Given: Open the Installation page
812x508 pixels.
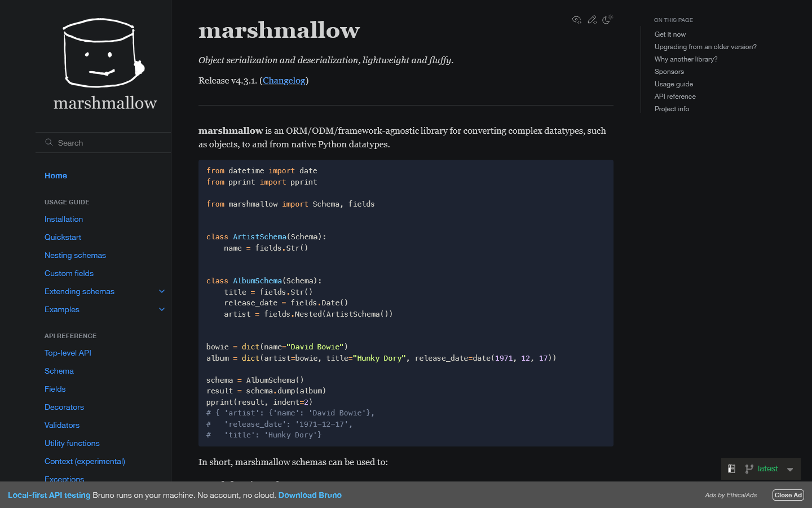Looking at the screenshot, I should point(64,219).
